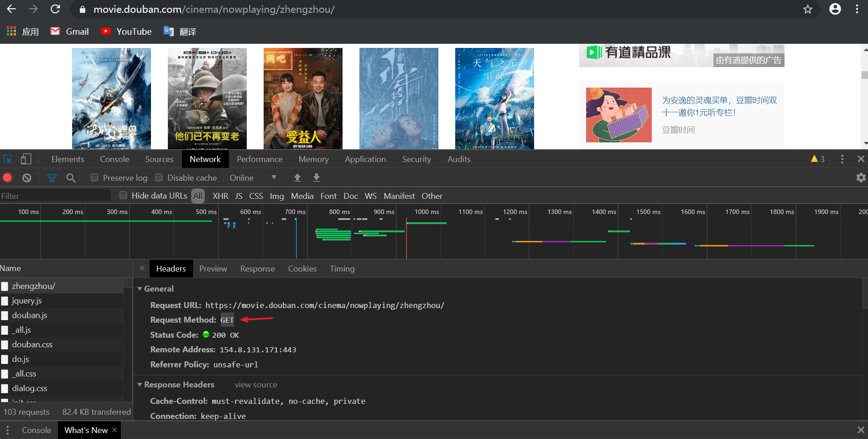Image resolution: width=868 pixels, height=439 pixels.
Task: Switch to the Sources tab
Action: [159, 159]
